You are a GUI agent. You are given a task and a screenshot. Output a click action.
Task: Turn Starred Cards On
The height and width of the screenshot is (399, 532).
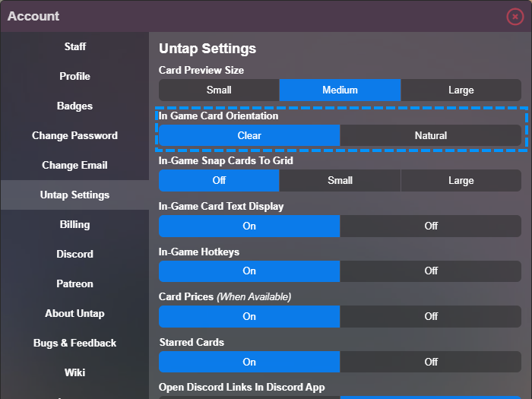tap(249, 362)
